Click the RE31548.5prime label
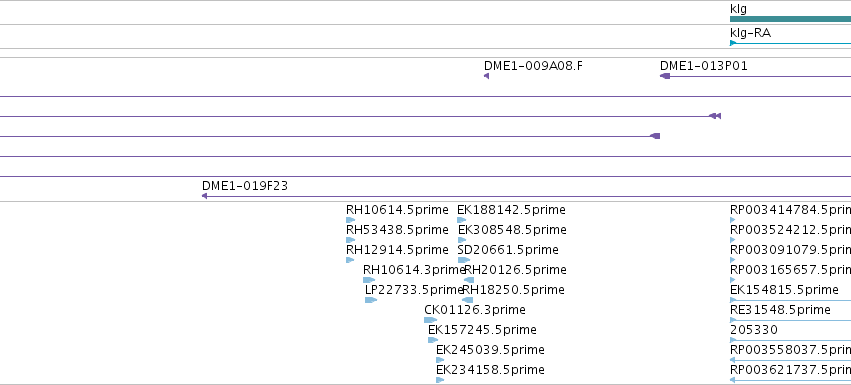This screenshot has width=851, height=385. (x=780, y=310)
